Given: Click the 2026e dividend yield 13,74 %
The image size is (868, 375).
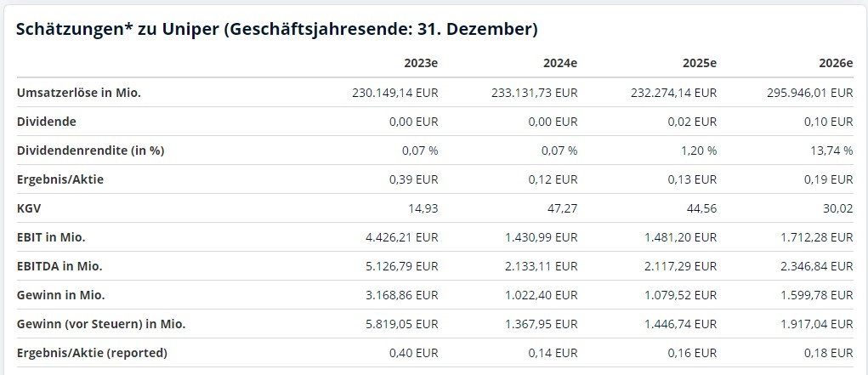Looking at the screenshot, I should pyautogui.click(x=832, y=151).
